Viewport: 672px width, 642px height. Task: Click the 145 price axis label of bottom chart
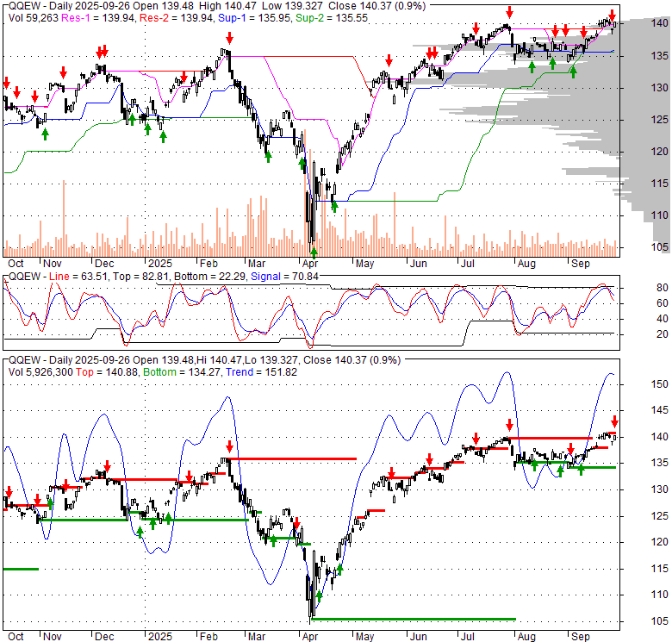tap(660, 410)
